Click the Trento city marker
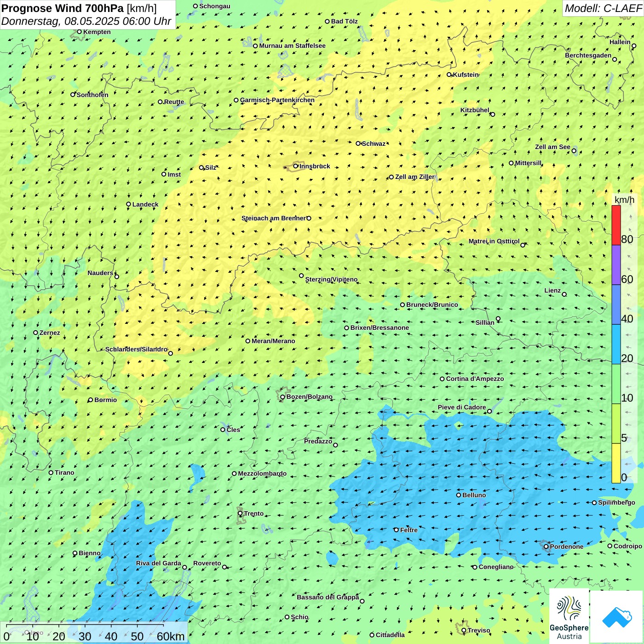 (x=240, y=513)
